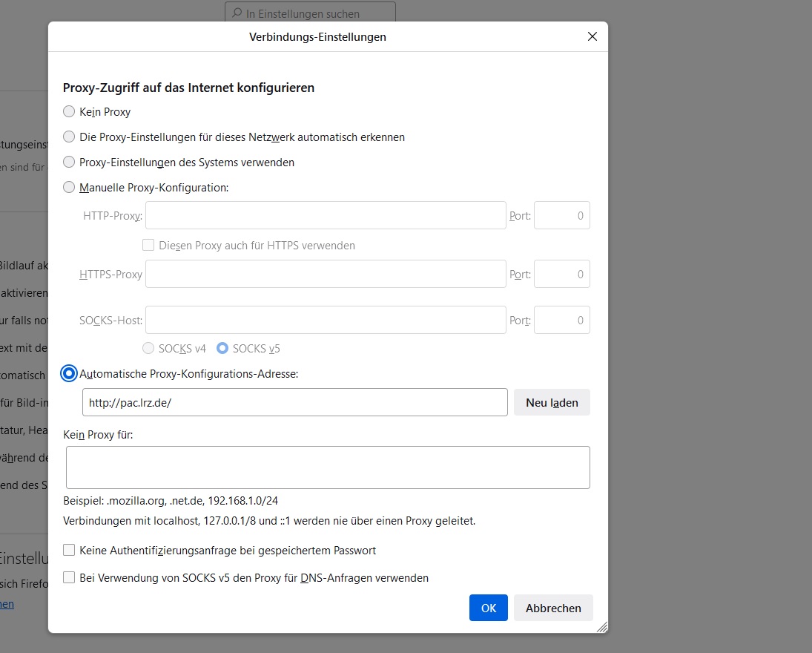
Task: Confirm the settings with OK
Action: coord(488,608)
